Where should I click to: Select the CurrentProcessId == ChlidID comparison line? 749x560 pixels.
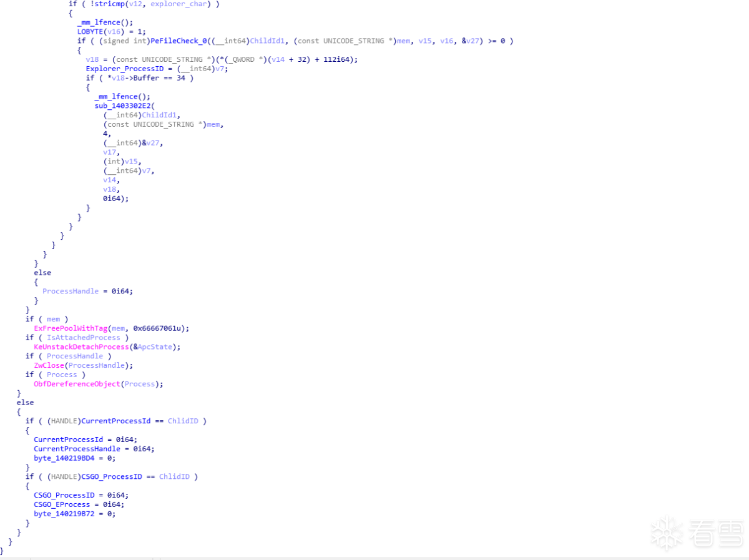116,421
